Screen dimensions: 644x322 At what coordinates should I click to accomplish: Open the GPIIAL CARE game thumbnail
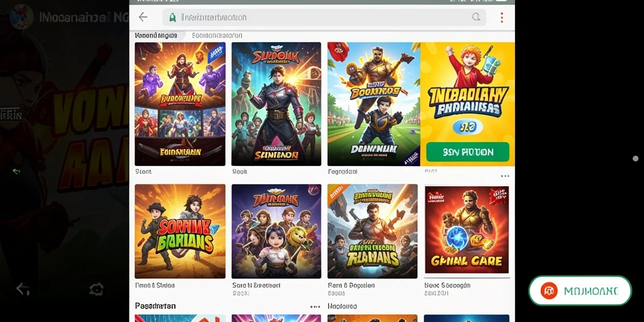click(x=467, y=230)
